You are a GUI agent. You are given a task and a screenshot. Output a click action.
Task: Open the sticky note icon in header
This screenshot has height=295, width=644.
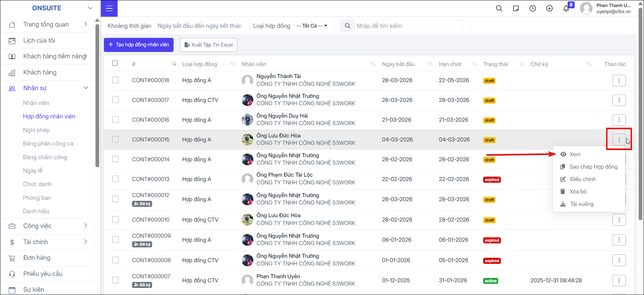(516, 8)
